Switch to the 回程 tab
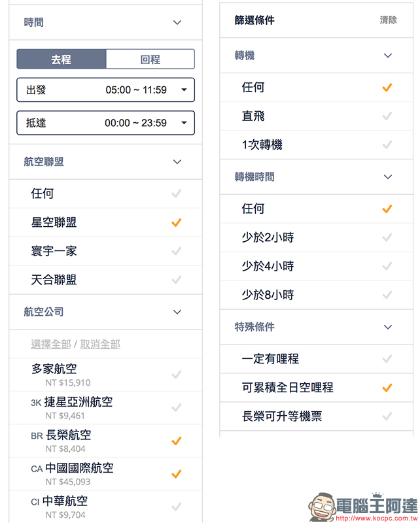This screenshot has width=420, height=523. pyautogui.click(x=150, y=59)
